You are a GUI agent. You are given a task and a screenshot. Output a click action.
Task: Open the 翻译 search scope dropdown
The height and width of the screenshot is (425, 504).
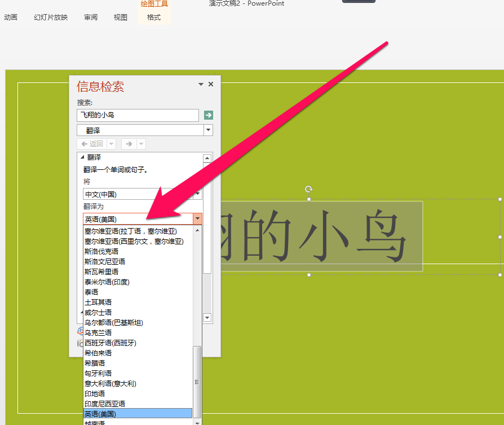(208, 130)
